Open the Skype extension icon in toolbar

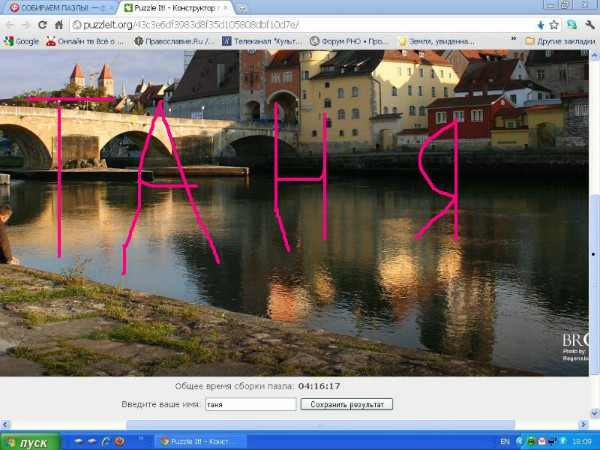(571, 24)
